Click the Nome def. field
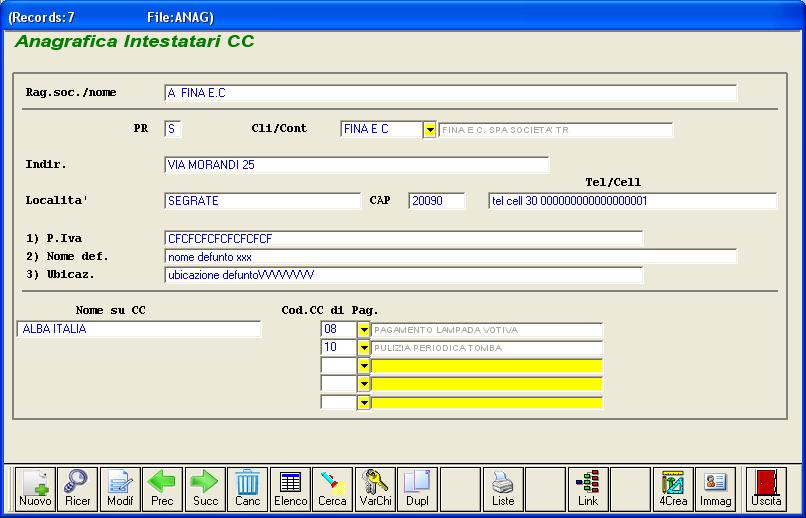This screenshot has height=518, width=806. (451, 256)
